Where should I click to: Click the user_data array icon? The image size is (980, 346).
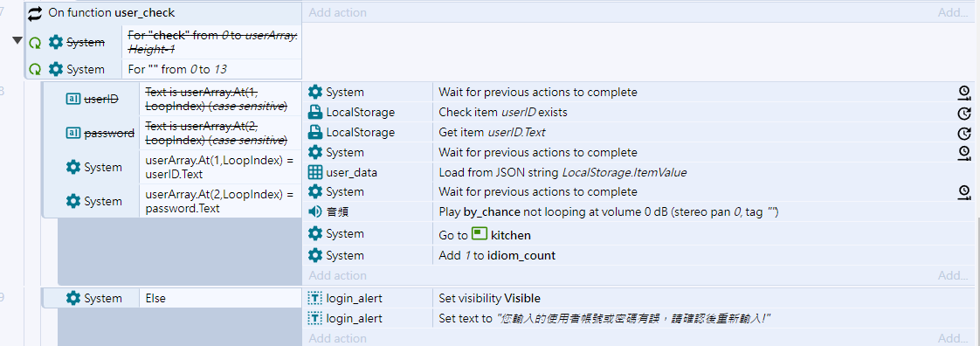click(315, 173)
